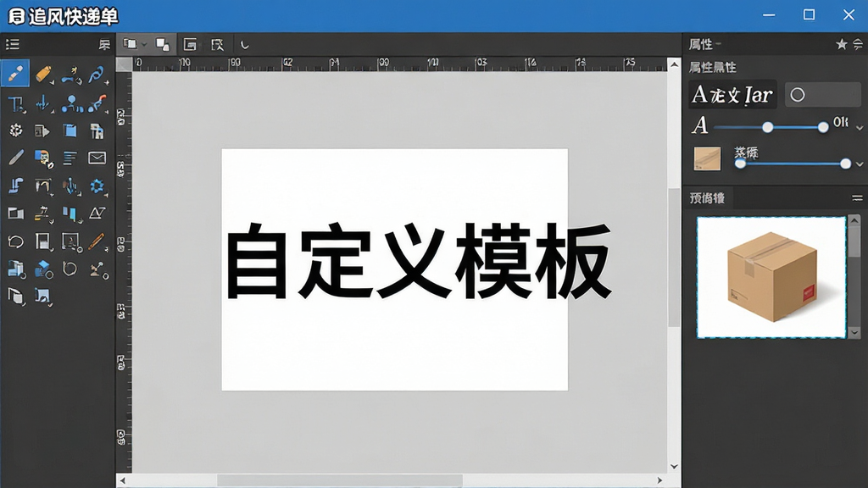Screen dimensions: 868x488
Task: Click the framed rectangle toolbar icon
Action: (190, 45)
